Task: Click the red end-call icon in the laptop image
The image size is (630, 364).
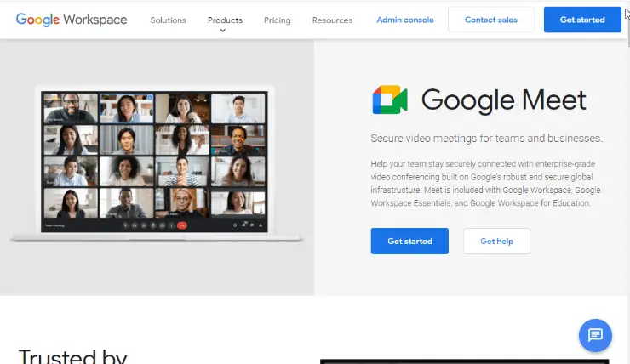Action: tap(182, 225)
